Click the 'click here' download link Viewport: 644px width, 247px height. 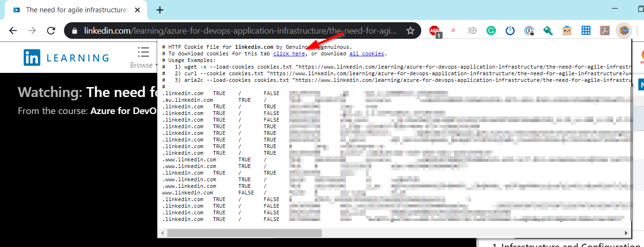(289, 54)
